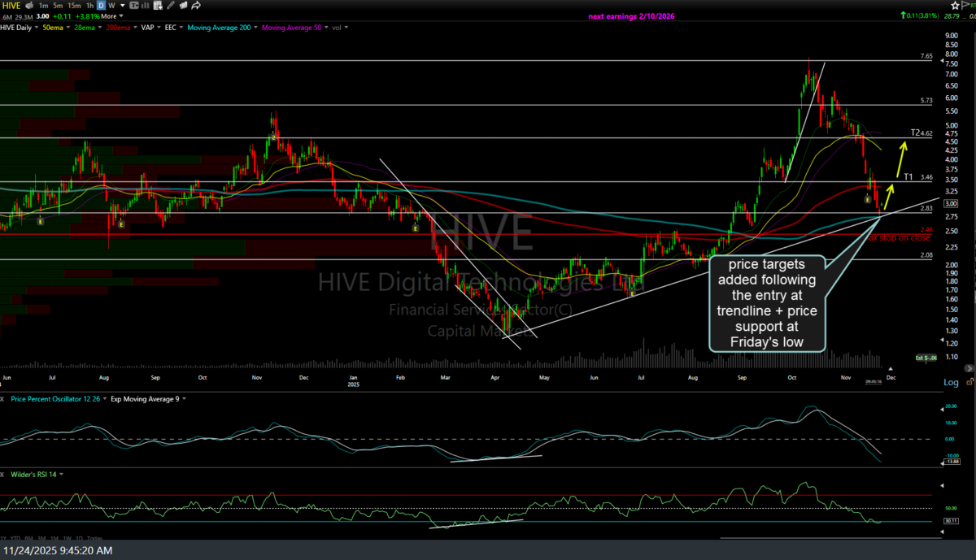
Task: Select the Daily (D) timeframe button
Action: click(x=102, y=5)
